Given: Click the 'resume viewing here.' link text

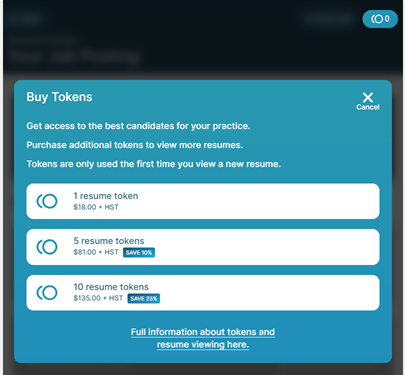Looking at the screenshot, I should [x=203, y=344].
